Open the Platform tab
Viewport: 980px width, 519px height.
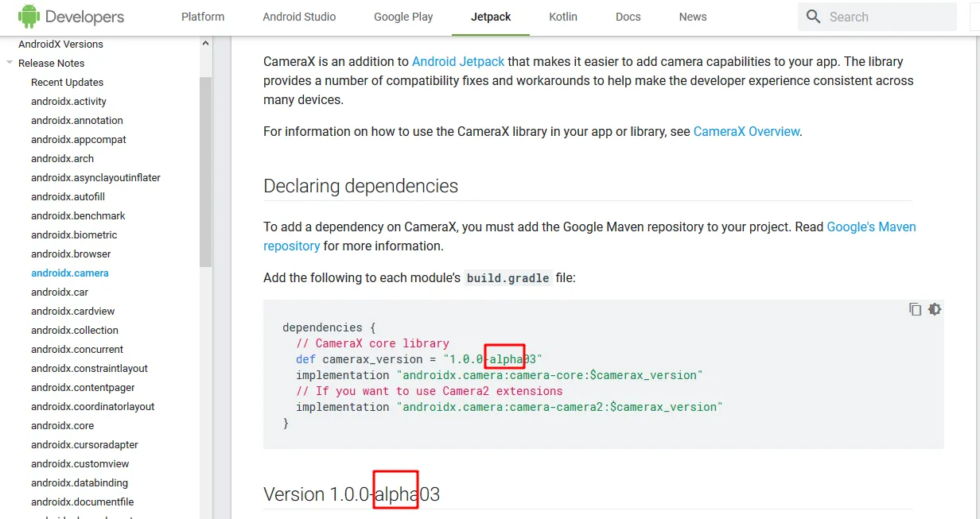point(203,17)
